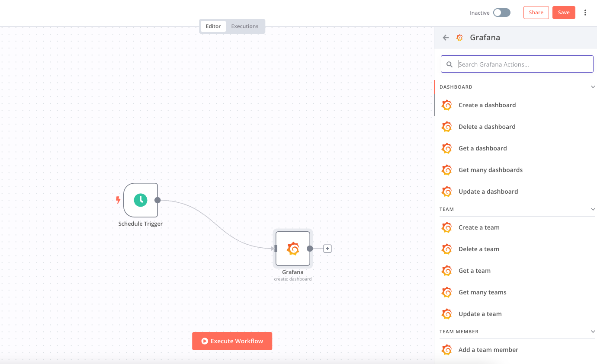Click the back arrow in Grafana panel
597x364 pixels.
coord(446,38)
